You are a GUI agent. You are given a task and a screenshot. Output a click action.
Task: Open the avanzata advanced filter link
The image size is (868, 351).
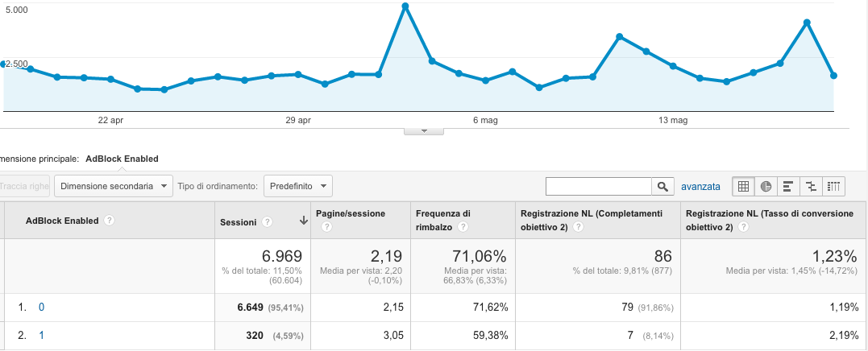click(700, 187)
